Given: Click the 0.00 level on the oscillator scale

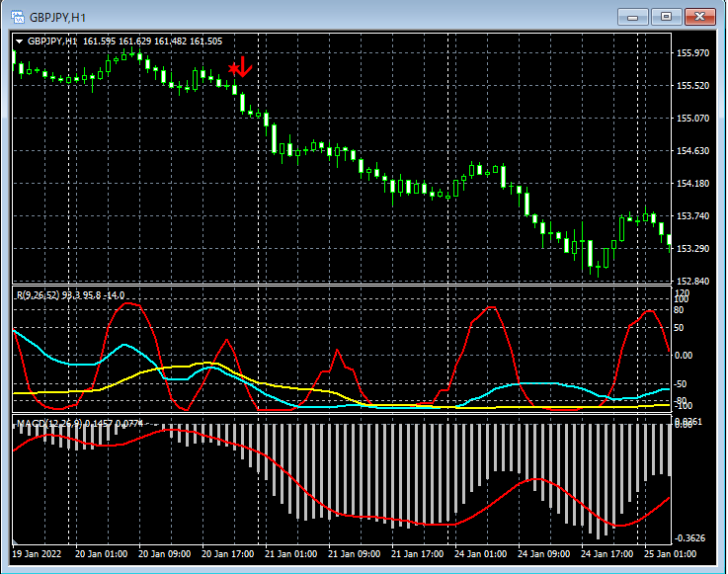Looking at the screenshot, I should click(684, 356).
